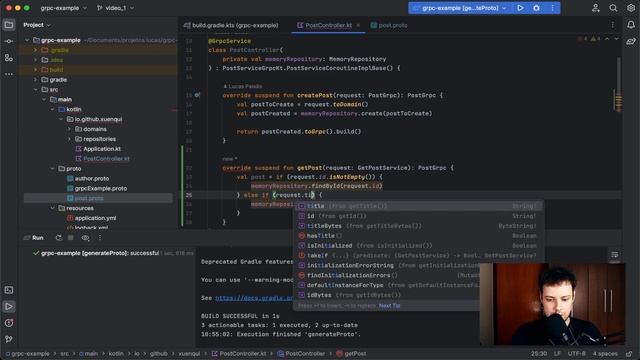The width and height of the screenshot is (640, 360).
Task: Open line separator LF selector
Action: pyautogui.click(x=557, y=354)
